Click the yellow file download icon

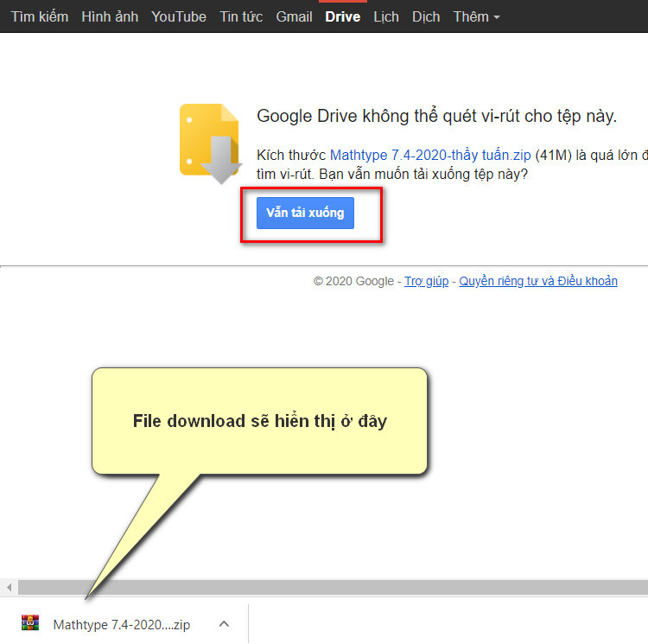[x=210, y=143]
